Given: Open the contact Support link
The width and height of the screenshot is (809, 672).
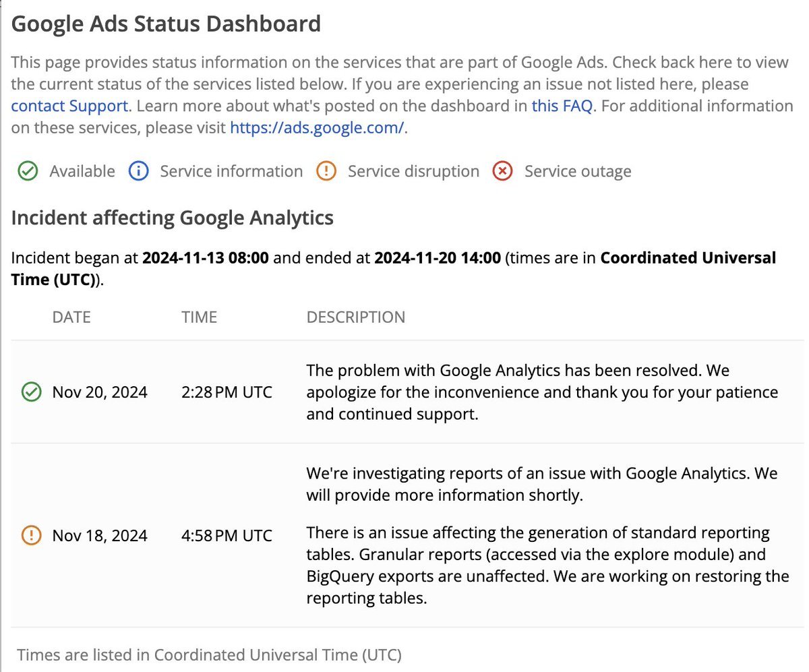Looking at the screenshot, I should coord(68,106).
